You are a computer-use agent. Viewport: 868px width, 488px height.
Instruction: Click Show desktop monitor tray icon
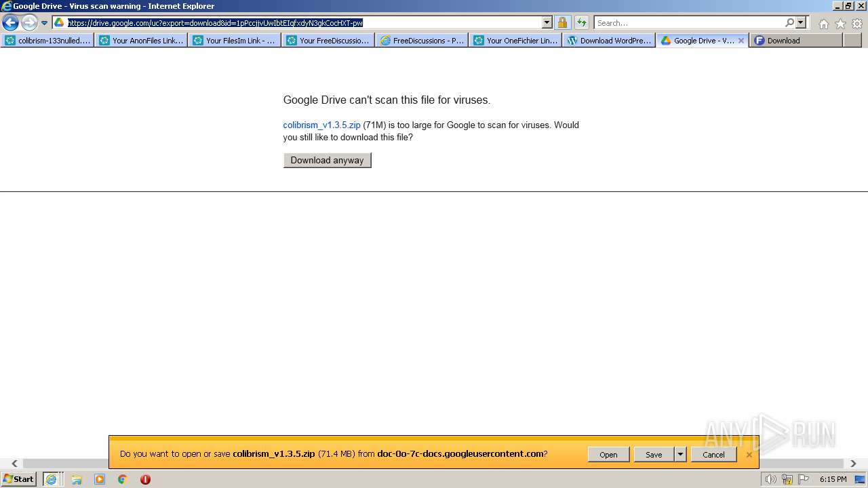click(x=860, y=479)
